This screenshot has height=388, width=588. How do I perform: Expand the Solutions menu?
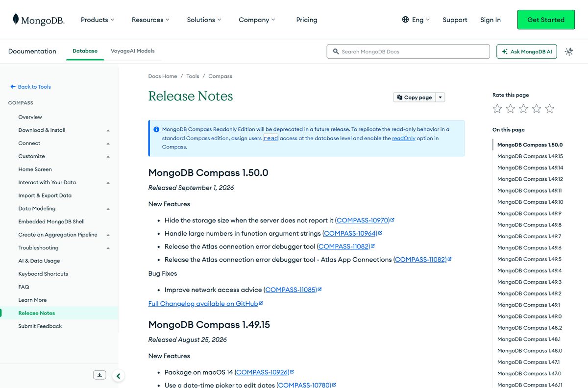[204, 20]
